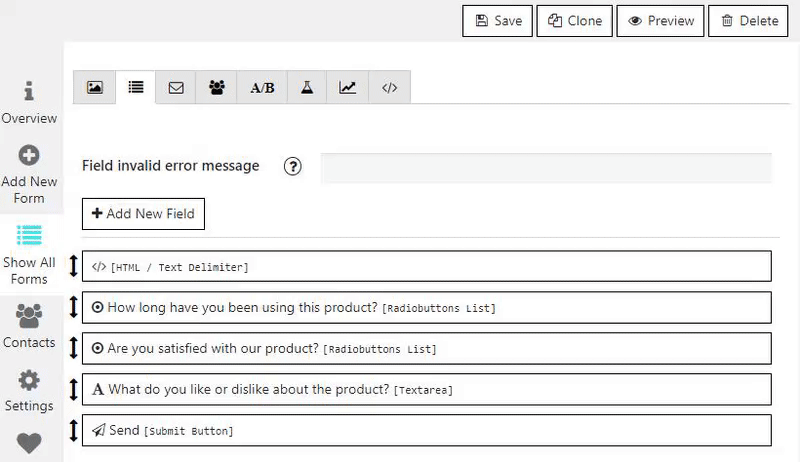Viewport: 800px width, 462px height.
Task: Select the envelope email tab
Action: click(x=176, y=87)
